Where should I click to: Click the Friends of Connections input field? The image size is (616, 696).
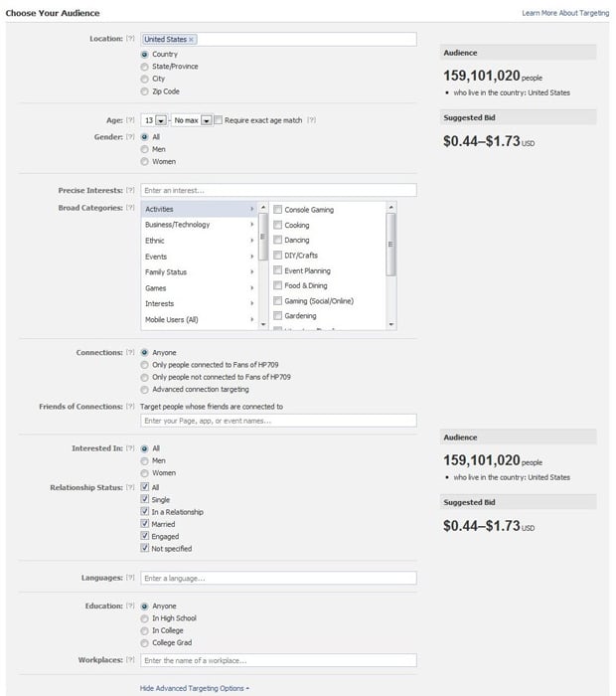[x=278, y=421]
